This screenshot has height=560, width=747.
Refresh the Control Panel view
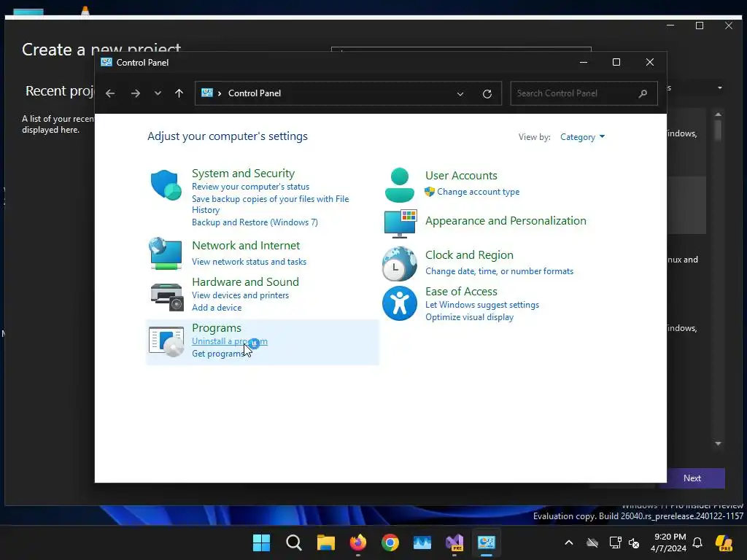coord(487,94)
